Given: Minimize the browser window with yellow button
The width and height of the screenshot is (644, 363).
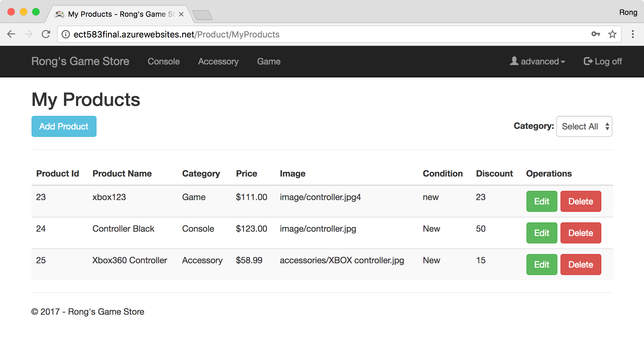Looking at the screenshot, I should click(x=24, y=12).
